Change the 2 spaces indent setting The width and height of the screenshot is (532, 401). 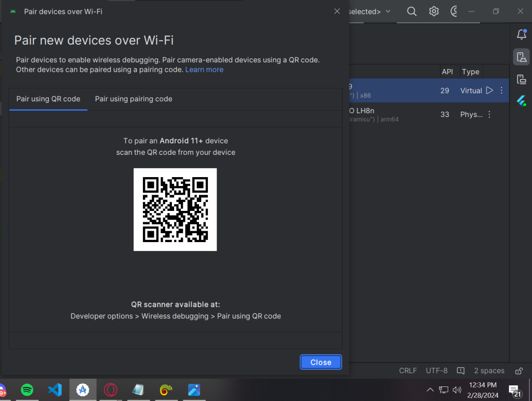coord(489,371)
